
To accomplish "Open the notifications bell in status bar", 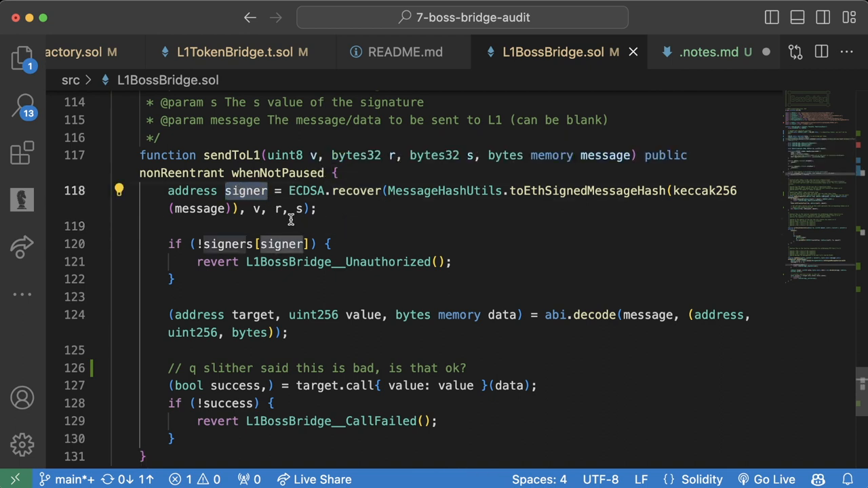I will [x=847, y=479].
